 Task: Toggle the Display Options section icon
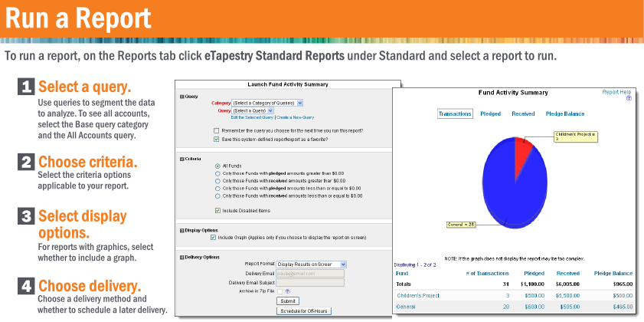181,230
